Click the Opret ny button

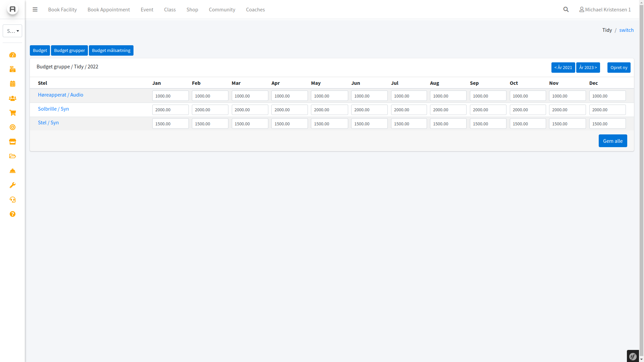(619, 67)
